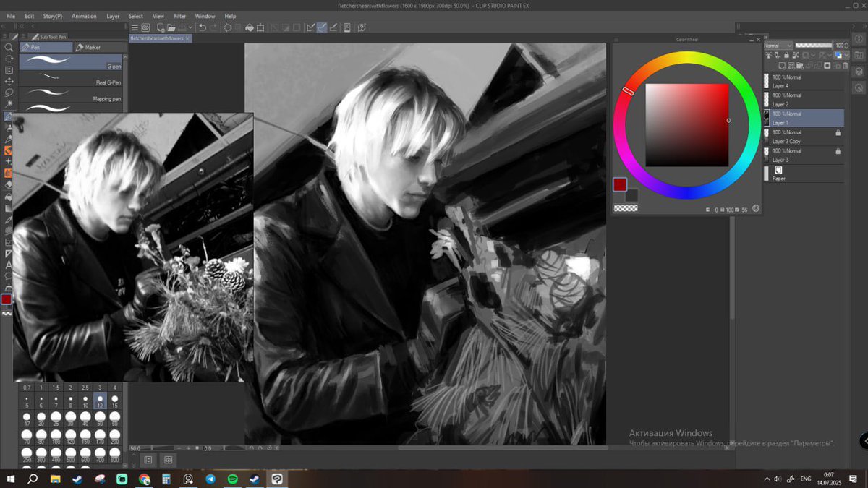
Task: Open help question mark icon in command bar
Action: [x=362, y=27]
